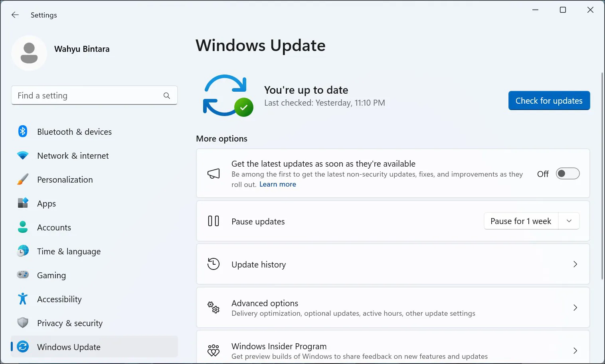Select Windows Update in the sidebar

(69, 347)
